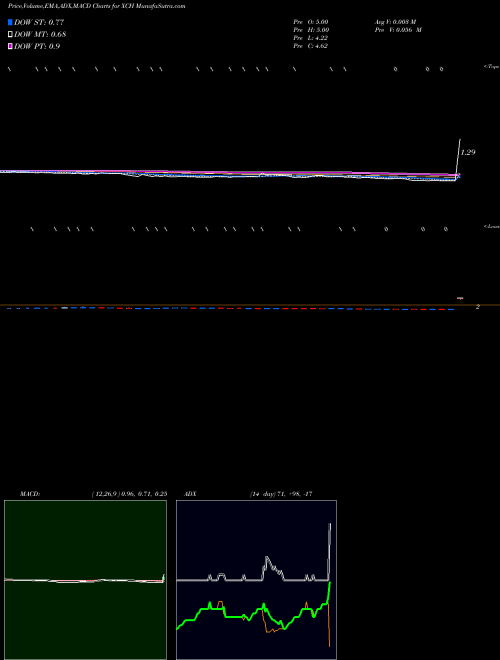
Task: Click the 'Pre V: 0.056 M' volume text
Action: [x=398, y=30]
